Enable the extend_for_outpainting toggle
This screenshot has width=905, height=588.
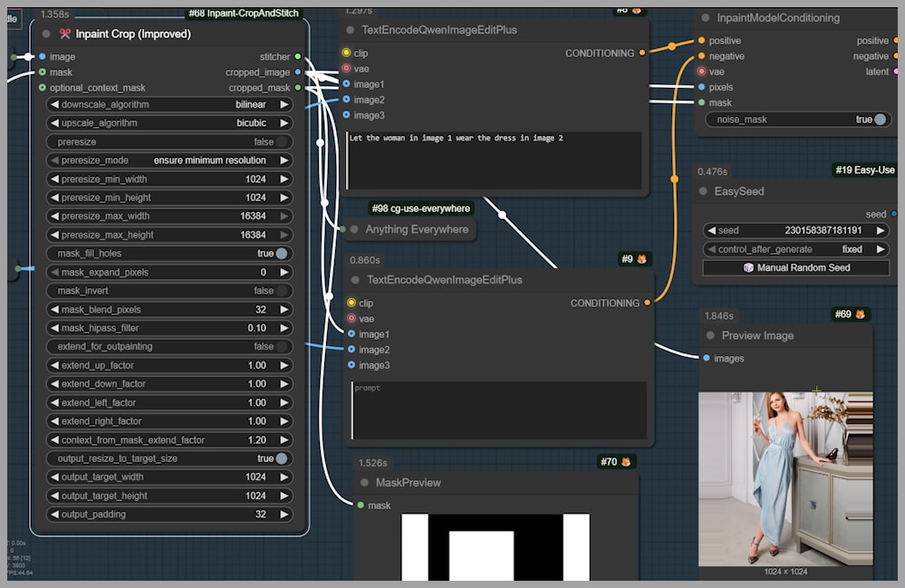pyautogui.click(x=282, y=346)
